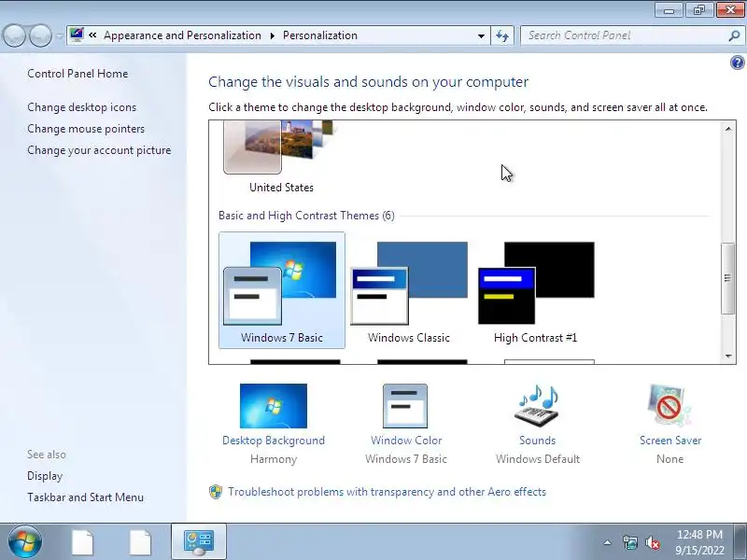Open the Desktop Background icon
Image resolution: width=747 pixels, height=560 pixels.
(274, 406)
